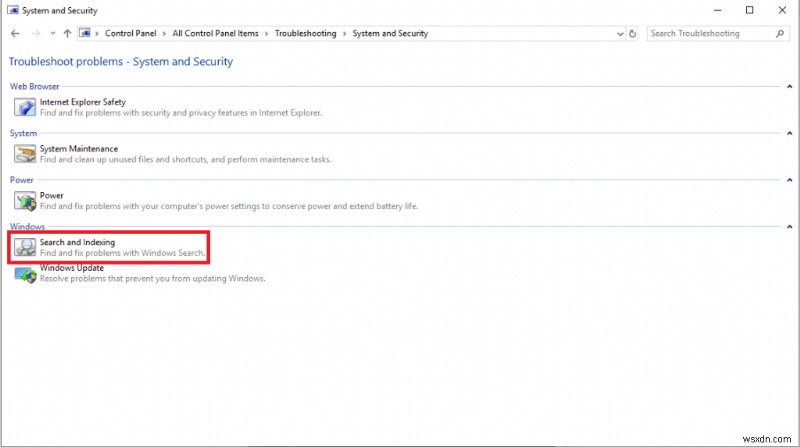Open the Windows Update troubleshooter
Image resolution: width=800 pixels, height=447 pixels.
pos(72,268)
